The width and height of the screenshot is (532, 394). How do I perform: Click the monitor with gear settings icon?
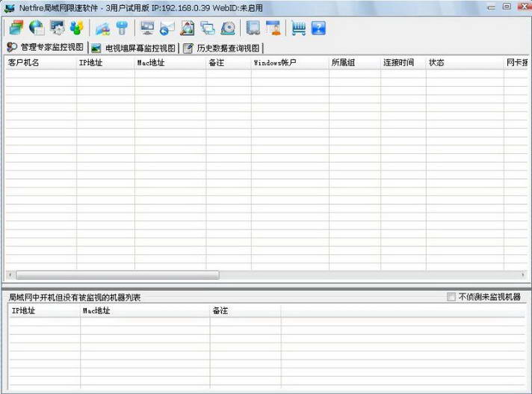click(57, 28)
